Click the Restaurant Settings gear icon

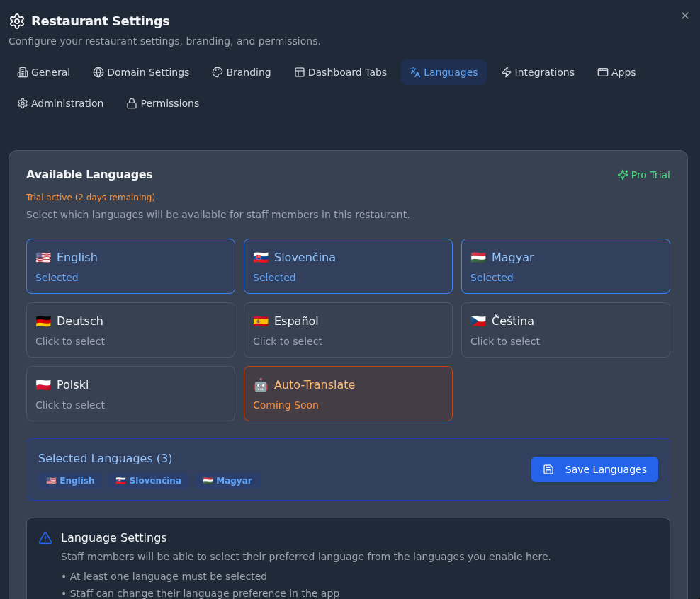17,21
